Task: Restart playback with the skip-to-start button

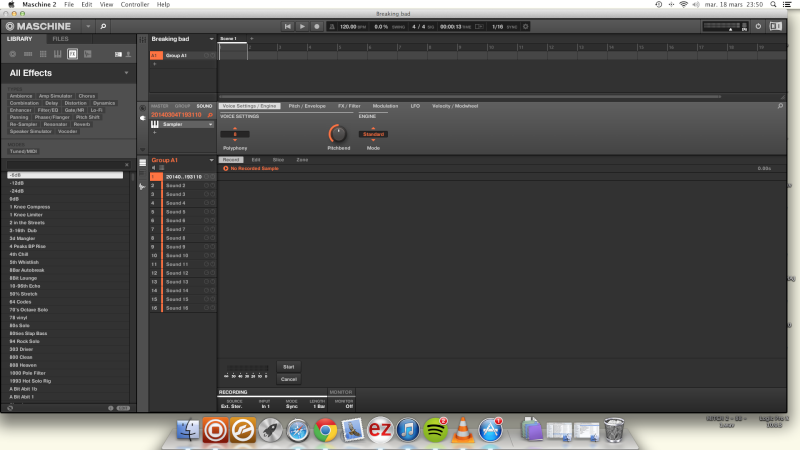Action: pos(288,27)
